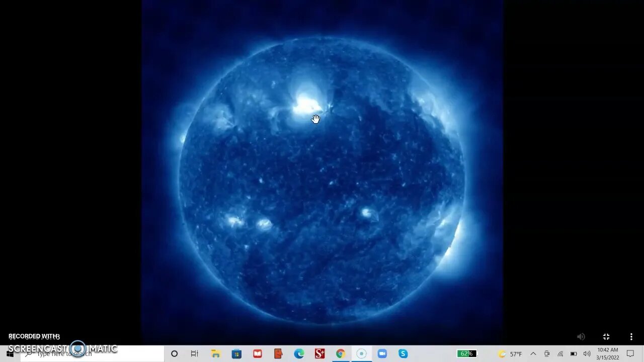This screenshot has height=362, width=644.
Task: Select the active screen recorder taskbar icon
Action: coord(361,354)
